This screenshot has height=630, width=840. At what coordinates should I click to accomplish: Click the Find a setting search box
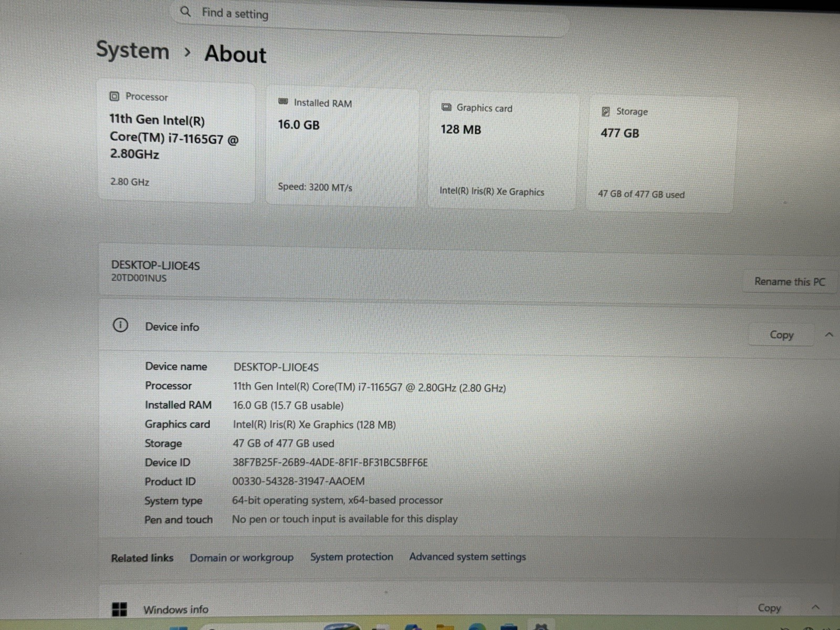(370, 18)
